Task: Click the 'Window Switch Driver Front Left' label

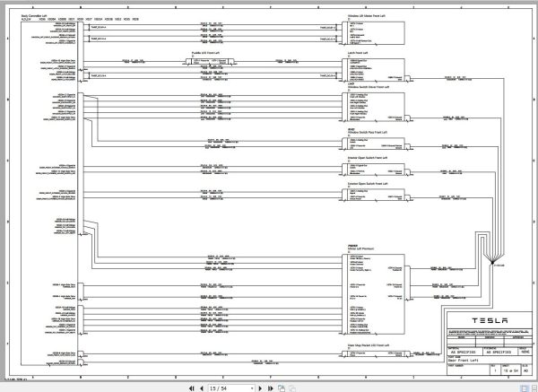Action: pyautogui.click(x=369, y=87)
